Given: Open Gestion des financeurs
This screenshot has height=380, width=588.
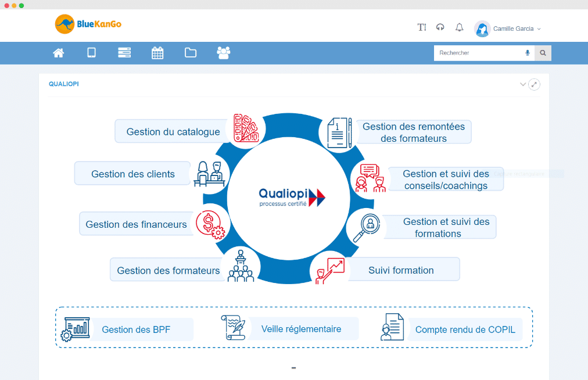Looking at the screenshot, I should click(x=136, y=224).
